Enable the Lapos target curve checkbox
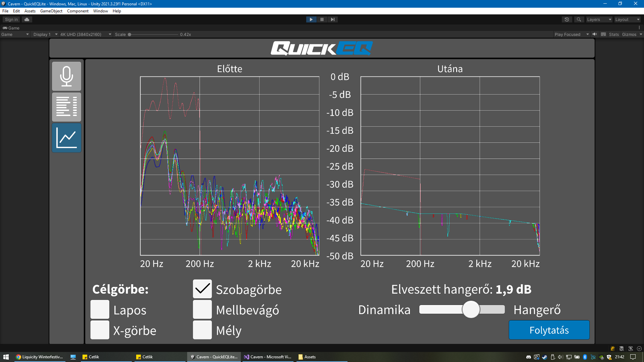The height and width of the screenshot is (362, 644). pos(100,309)
